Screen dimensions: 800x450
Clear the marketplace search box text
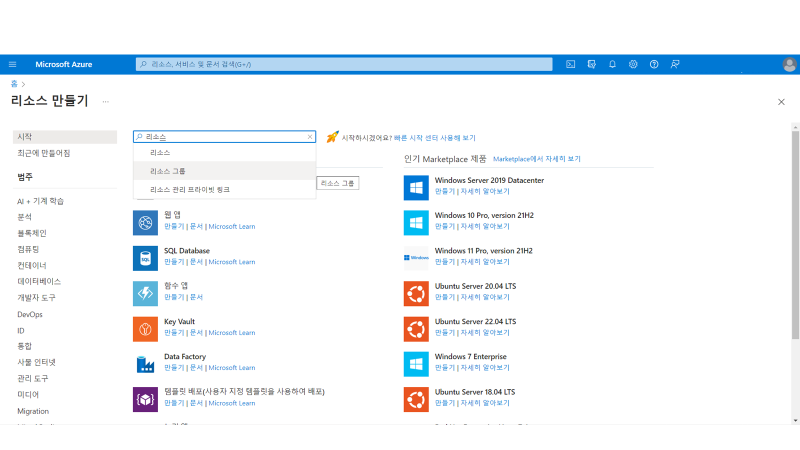tap(310, 137)
